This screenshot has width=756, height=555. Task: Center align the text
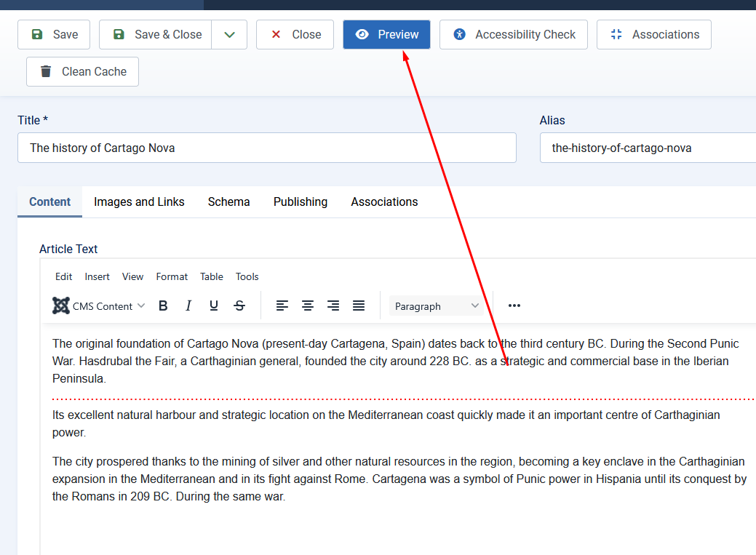[x=308, y=306]
